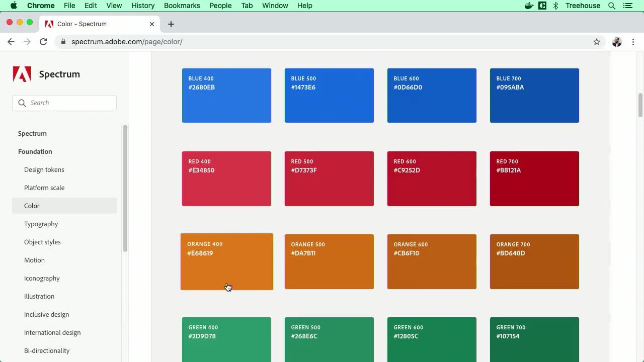Open the Apple menu

[x=14, y=6]
